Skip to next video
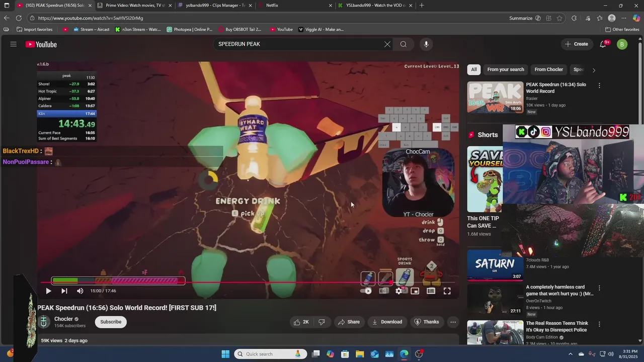Image resolution: width=644 pixels, height=362 pixels. 64,291
